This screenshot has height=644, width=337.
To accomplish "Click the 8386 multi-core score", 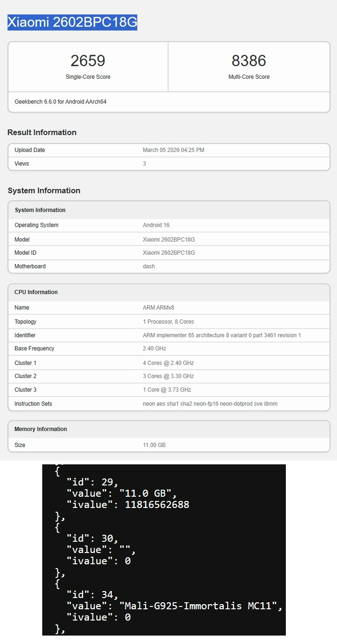I will coord(249,61).
